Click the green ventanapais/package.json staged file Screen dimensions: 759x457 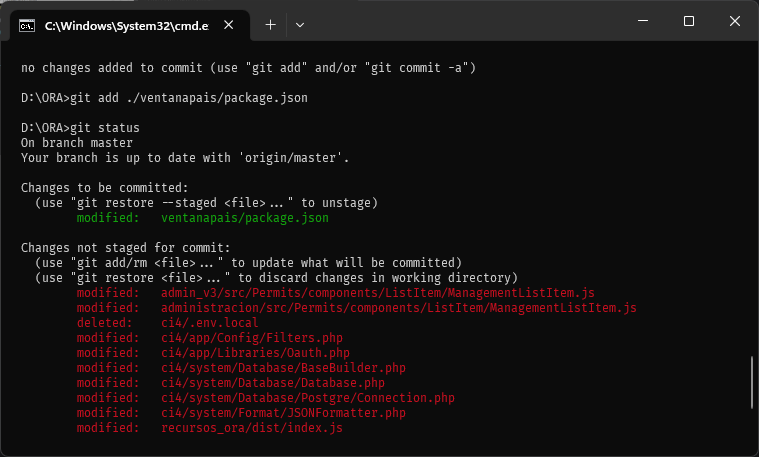pos(244,218)
